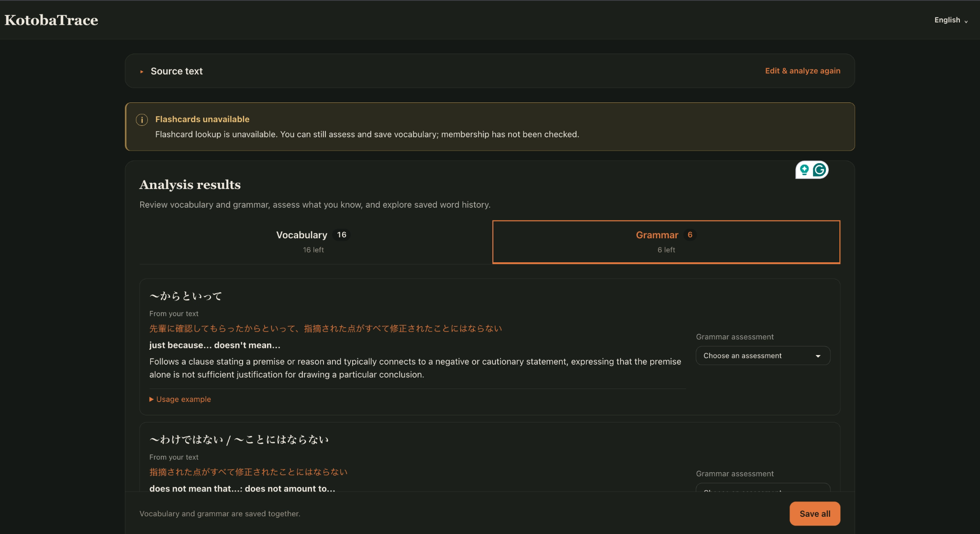Expand the Source text disclosure triangle
This screenshot has height=534, width=980.
pyautogui.click(x=142, y=72)
